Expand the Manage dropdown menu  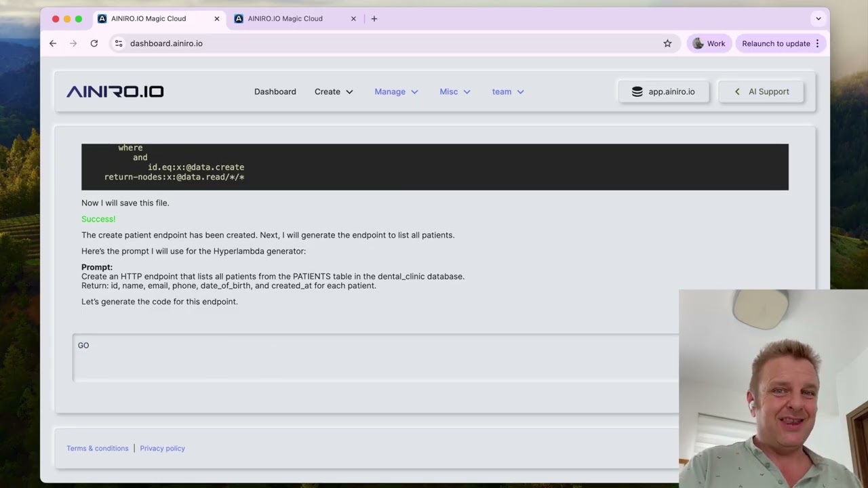tap(396, 91)
